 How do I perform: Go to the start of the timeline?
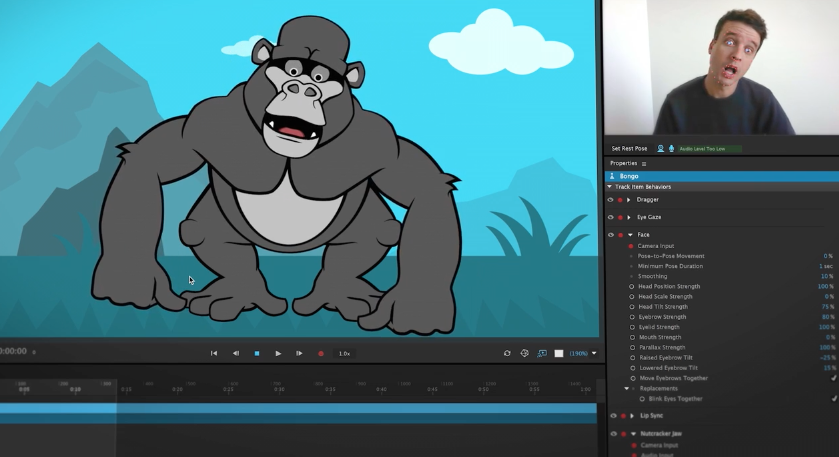click(x=214, y=353)
